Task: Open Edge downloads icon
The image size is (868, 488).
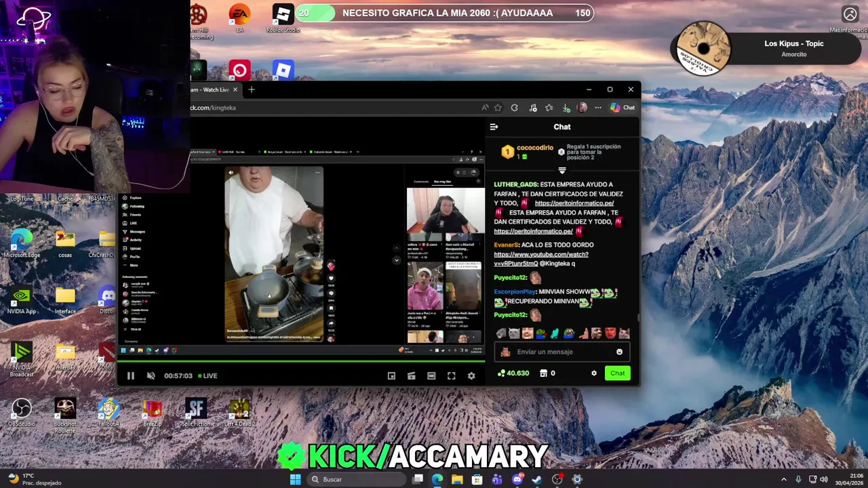Action: (x=566, y=108)
